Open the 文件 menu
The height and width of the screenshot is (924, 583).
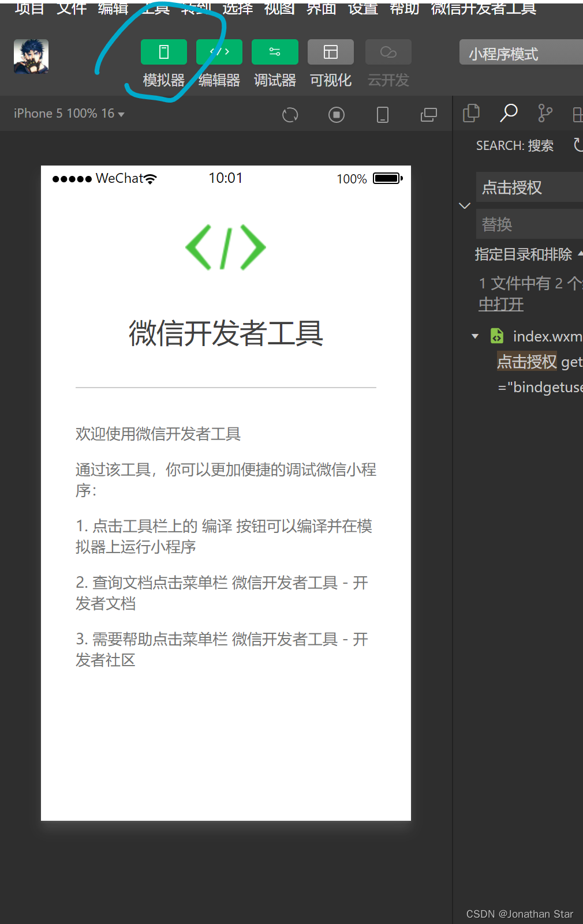pyautogui.click(x=72, y=8)
